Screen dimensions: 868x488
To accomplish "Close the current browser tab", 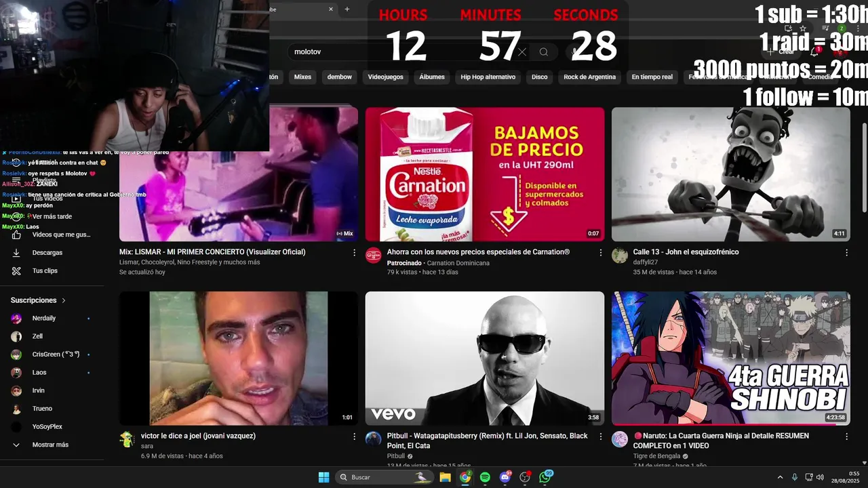I will 331,9.
